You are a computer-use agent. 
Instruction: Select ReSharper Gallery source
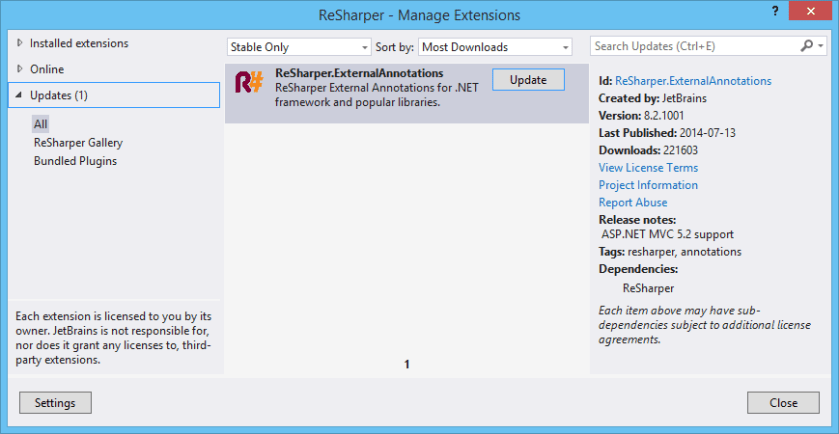pos(78,143)
